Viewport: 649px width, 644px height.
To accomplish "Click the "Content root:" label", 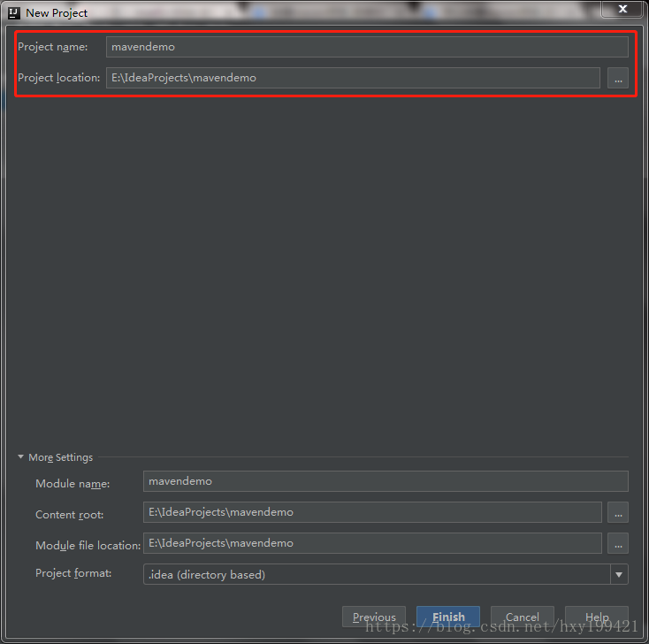I will click(70, 514).
